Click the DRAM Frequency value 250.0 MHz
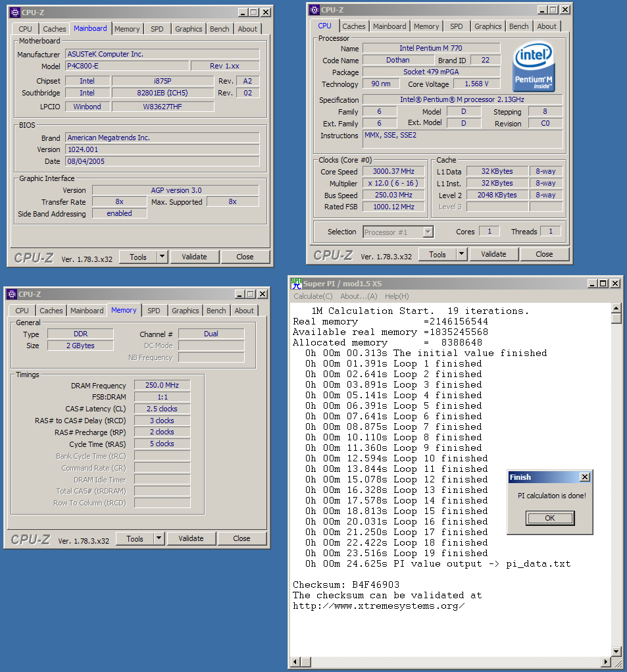 [x=163, y=385]
